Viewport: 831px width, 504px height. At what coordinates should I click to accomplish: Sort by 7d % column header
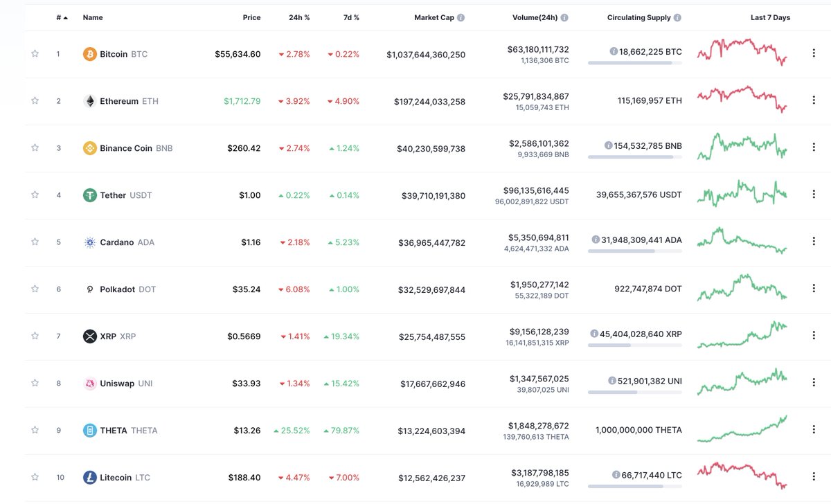[x=352, y=18]
